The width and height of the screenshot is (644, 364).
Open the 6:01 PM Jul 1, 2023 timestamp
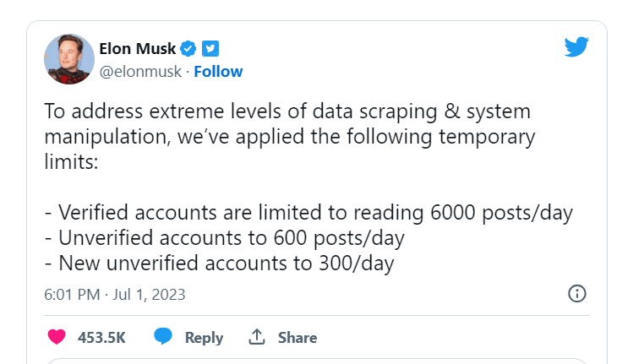click(x=115, y=295)
